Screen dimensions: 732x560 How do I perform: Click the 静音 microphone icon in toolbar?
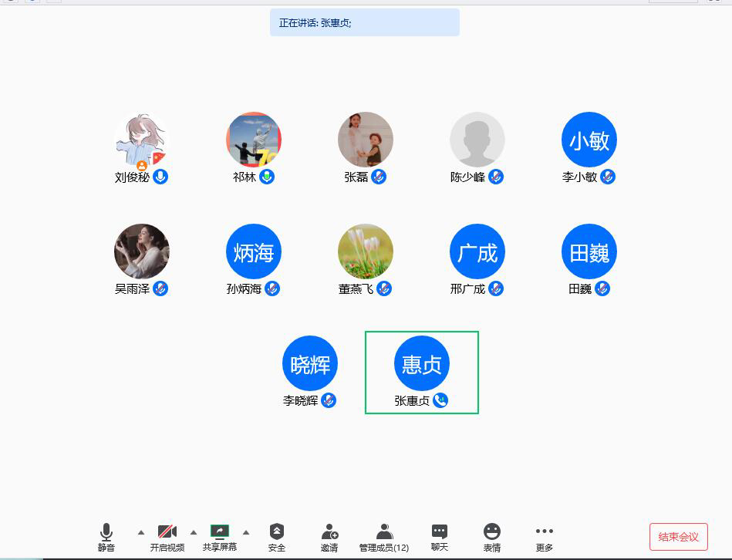106,532
